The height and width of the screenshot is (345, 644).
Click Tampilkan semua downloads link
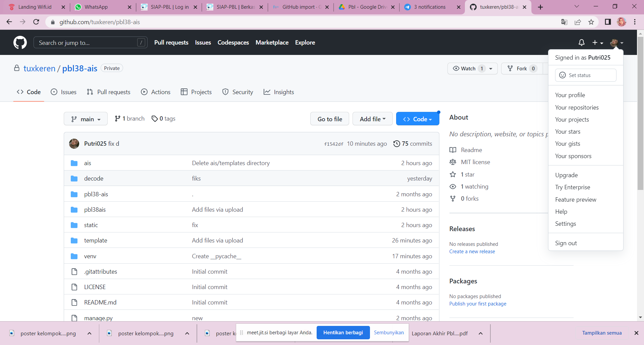(602, 333)
